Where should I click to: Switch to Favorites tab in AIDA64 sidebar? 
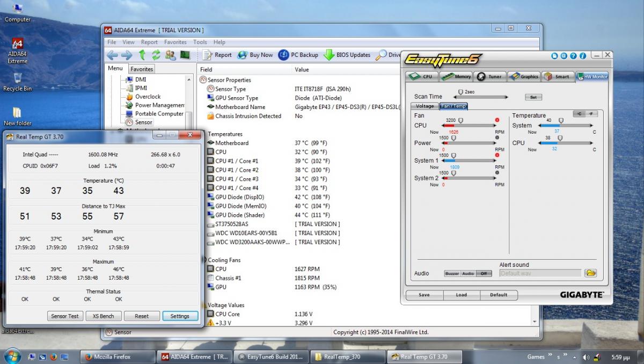[142, 69]
